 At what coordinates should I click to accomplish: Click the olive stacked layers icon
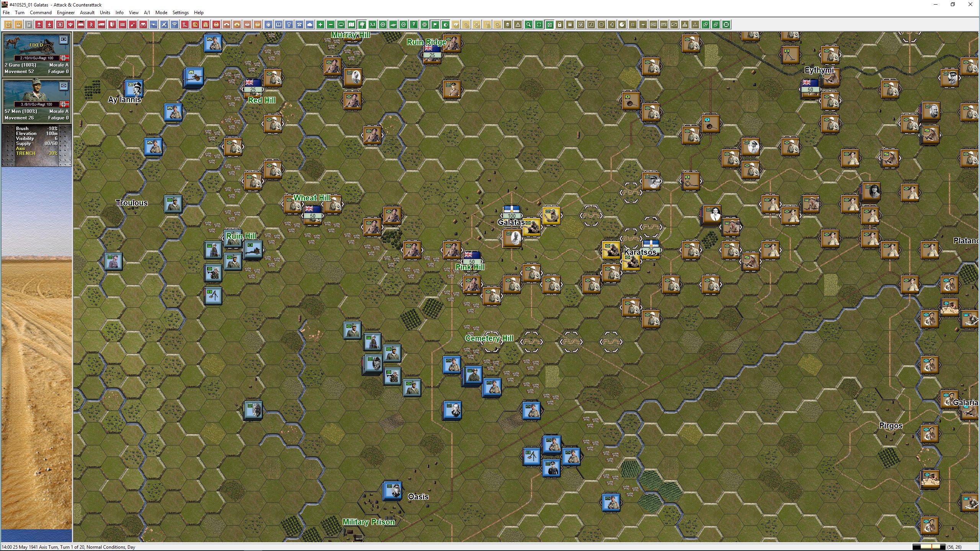[x=508, y=25]
